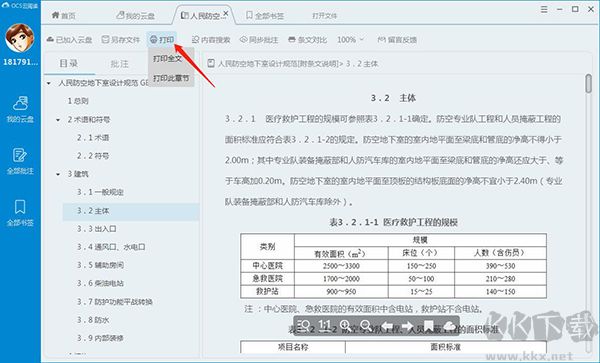Collapse the 3 建筑 tree node
This screenshot has width=600, height=363.
pyautogui.click(x=58, y=174)
